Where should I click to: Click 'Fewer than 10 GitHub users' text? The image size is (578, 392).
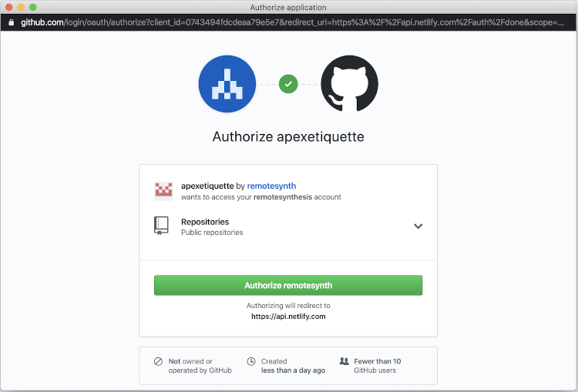click(378, 366)
